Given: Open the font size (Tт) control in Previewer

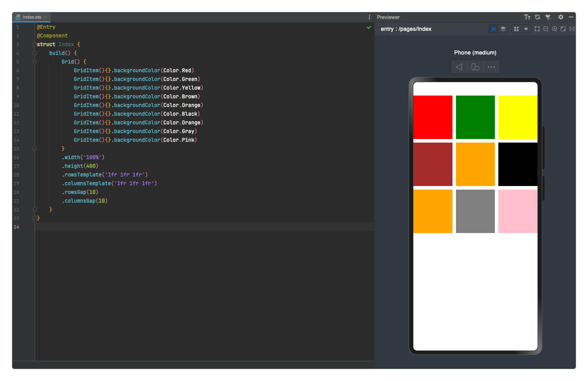Looking at the screenshot, I should click(527, 17).
